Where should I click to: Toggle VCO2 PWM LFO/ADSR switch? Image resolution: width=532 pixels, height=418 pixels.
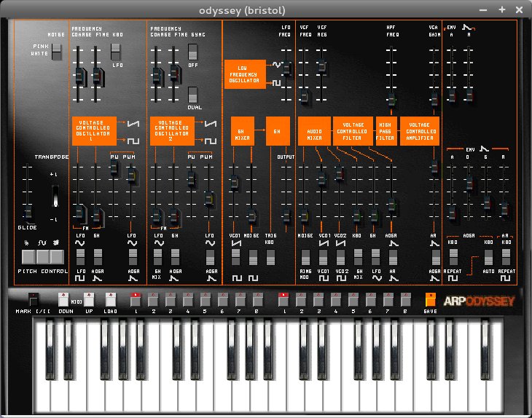(x=211, y=257)
